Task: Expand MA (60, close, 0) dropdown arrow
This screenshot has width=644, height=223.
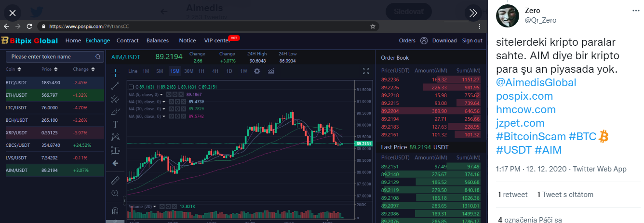Action: [x=164, y=116]
